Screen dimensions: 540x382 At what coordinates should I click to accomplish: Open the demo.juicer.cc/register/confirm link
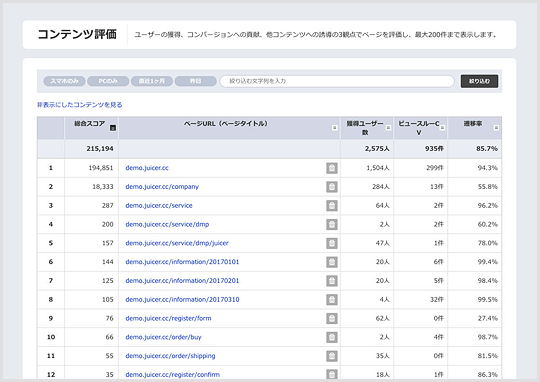[173, 375]
